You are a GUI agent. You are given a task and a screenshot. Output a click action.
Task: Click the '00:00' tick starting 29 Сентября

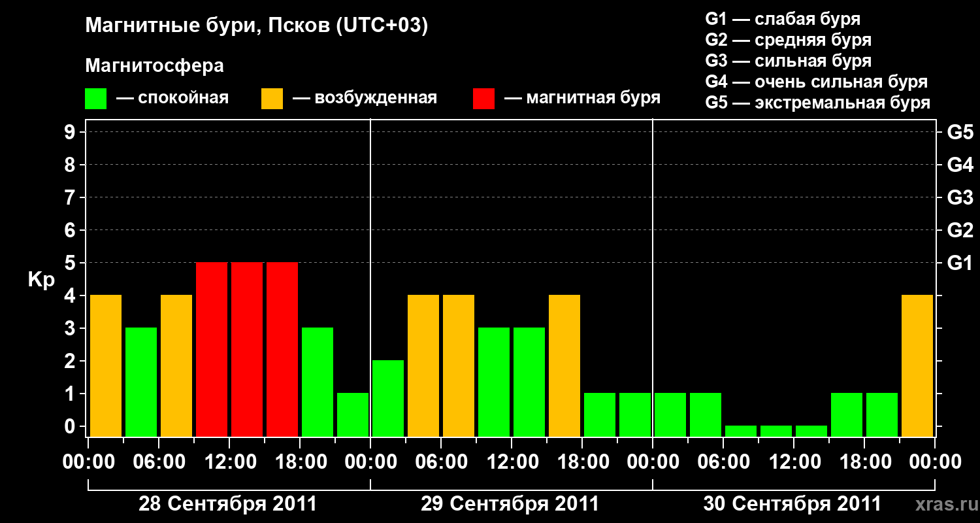370,462
